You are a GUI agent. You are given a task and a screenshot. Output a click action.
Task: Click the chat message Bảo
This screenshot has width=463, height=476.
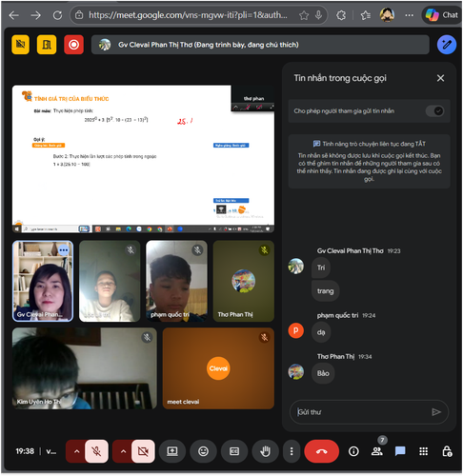(323, 373)
